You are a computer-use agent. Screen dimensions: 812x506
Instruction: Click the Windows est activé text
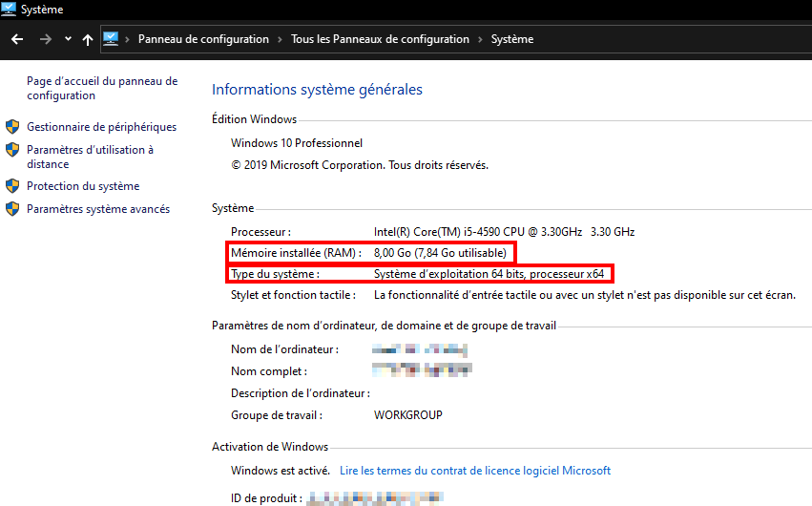point(281,471)
